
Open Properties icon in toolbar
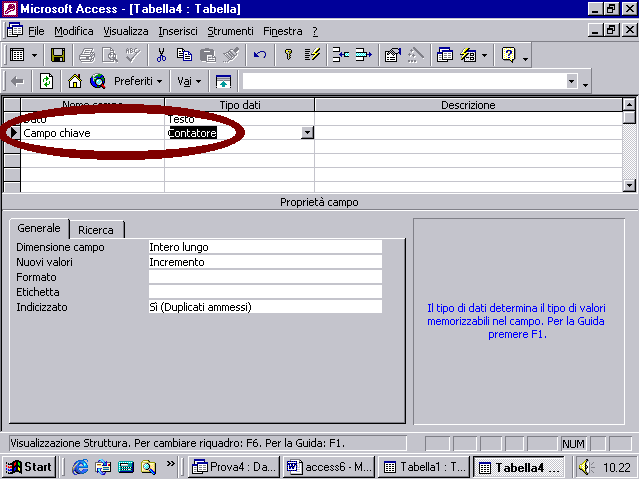click(x=392, y=55)
